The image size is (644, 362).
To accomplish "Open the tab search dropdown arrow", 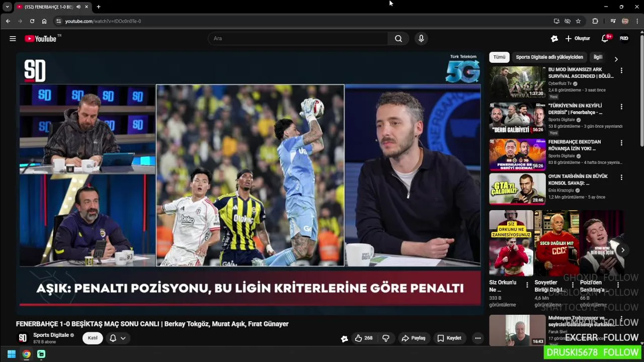I will point(7,7).
